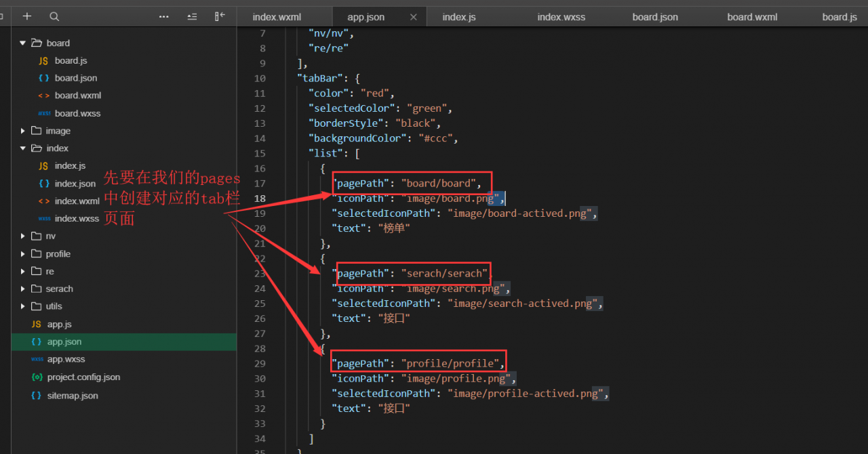This screenshot has height=454, width=868.
Task: Open index.wxml in the file tree
Action: (x=77, y=201)
